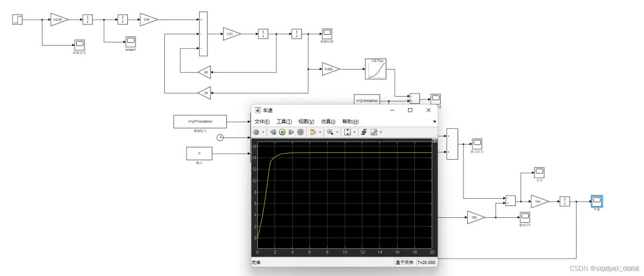The height and width of the screenshot is (276, 644).
Task: Select subtract block below lookup table
Action: tap(414, 99)
